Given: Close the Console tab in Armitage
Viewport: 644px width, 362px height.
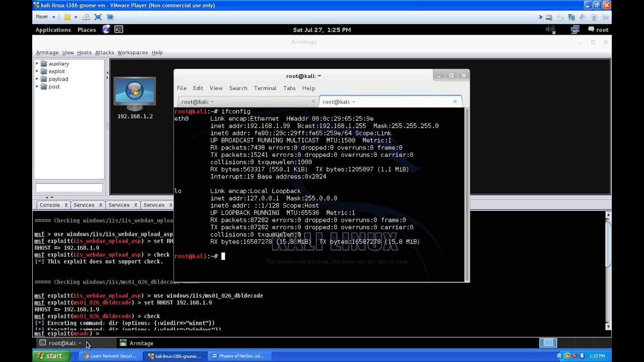Looking at the screenshot, I should click(x=65, y=205).
